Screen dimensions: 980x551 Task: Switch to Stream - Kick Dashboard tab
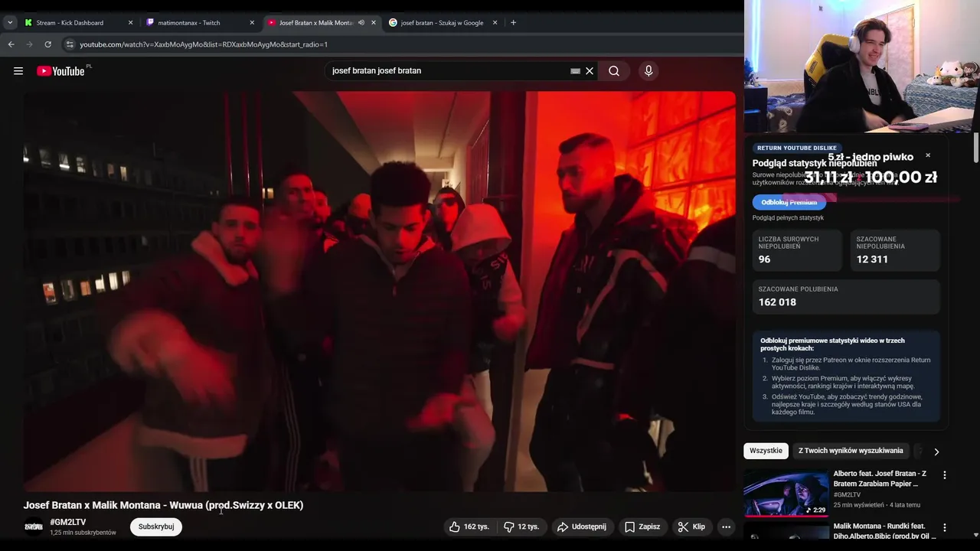click(x=78, y=22)
